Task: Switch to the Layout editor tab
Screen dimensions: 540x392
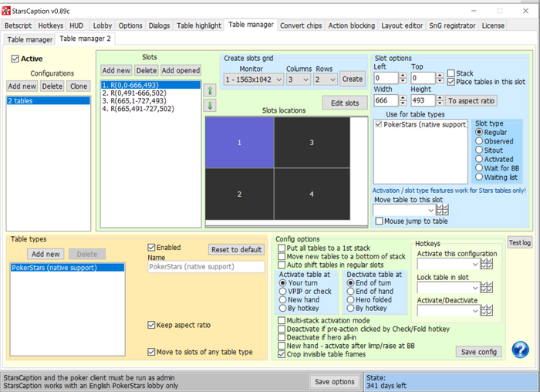Action: 402,25
